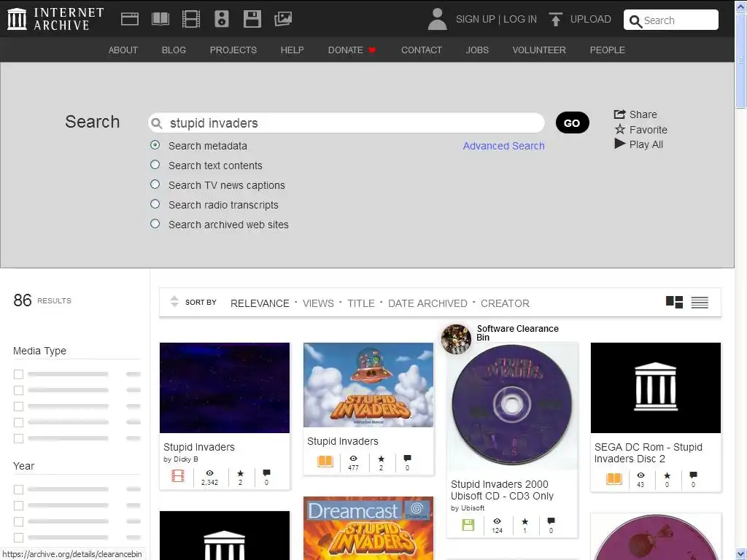Open Stupid Invaders 2000 Ubisoft CD title
This screenshot has width=747, height=560.
coord(502,490)
